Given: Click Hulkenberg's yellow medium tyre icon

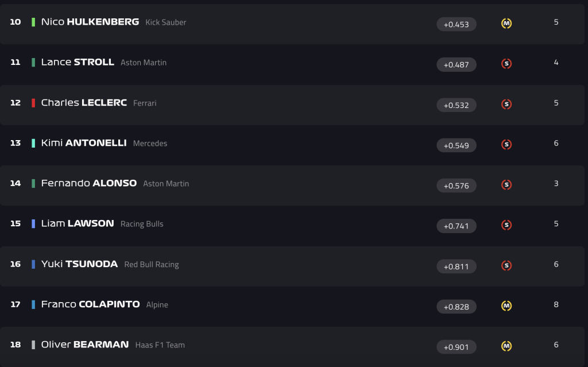Looking at the screenshot, I should point(506,24).
